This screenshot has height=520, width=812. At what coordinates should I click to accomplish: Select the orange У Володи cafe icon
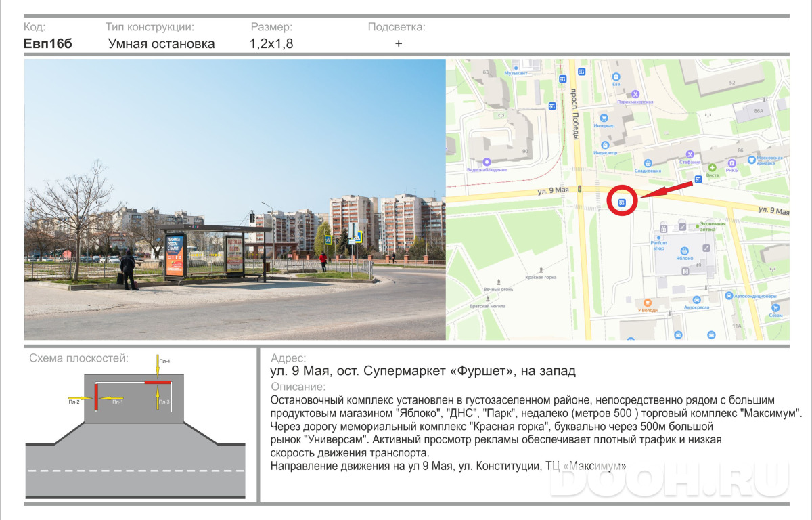[648, 303]
